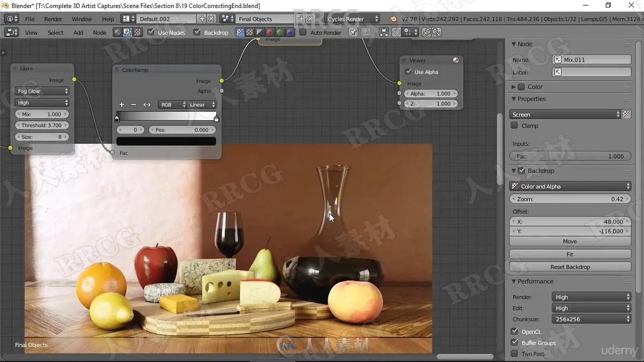Viewport: 644px width, 362px height.
Task: Remove color stop with minus icon
Action: (134, 105)
